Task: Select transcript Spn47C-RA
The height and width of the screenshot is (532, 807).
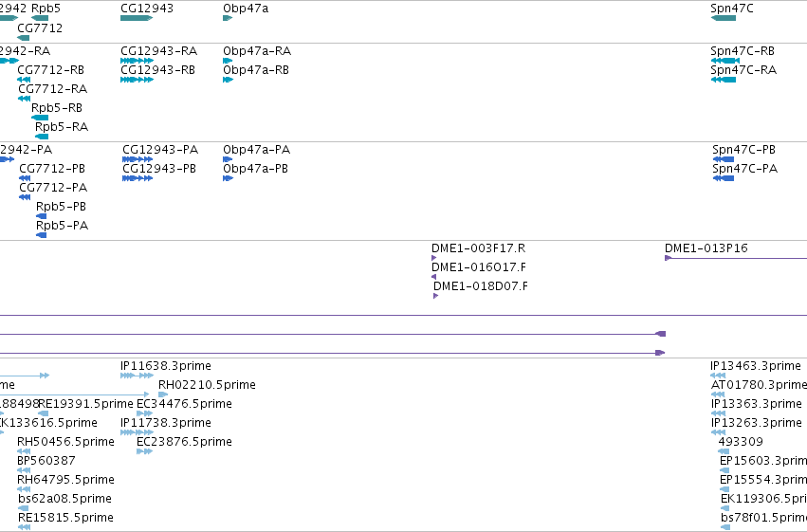Action: [x=724, y=80]
